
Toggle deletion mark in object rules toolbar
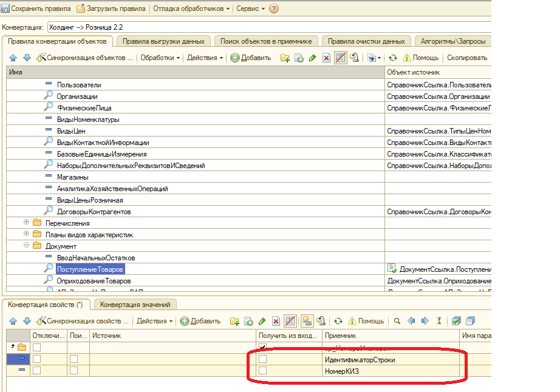pyautogui.click(x=341, y=58)
